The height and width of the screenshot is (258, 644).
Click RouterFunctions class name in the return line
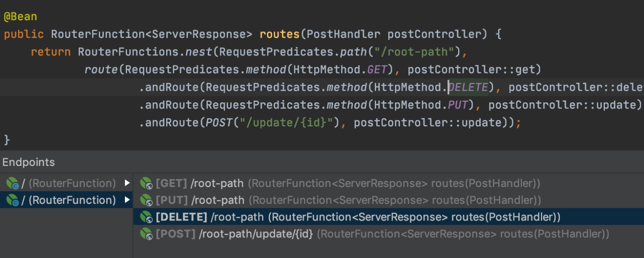(x=128, y=52)
